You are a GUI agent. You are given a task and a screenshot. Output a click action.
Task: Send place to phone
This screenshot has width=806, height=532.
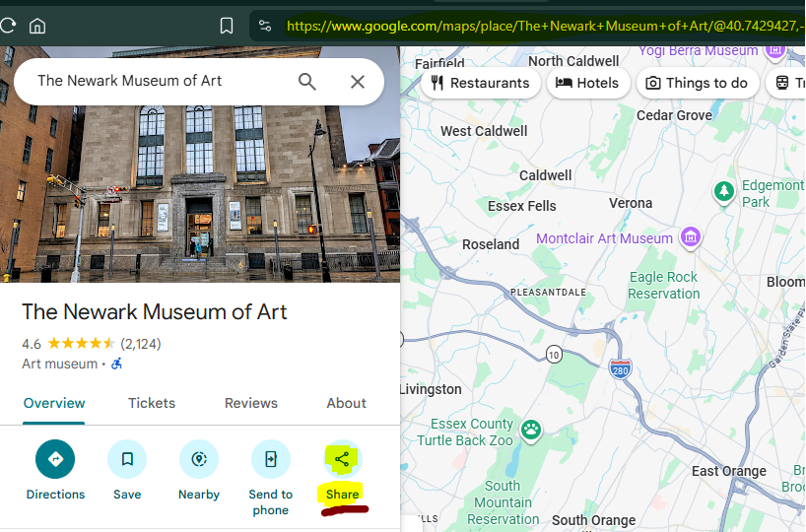271,459
